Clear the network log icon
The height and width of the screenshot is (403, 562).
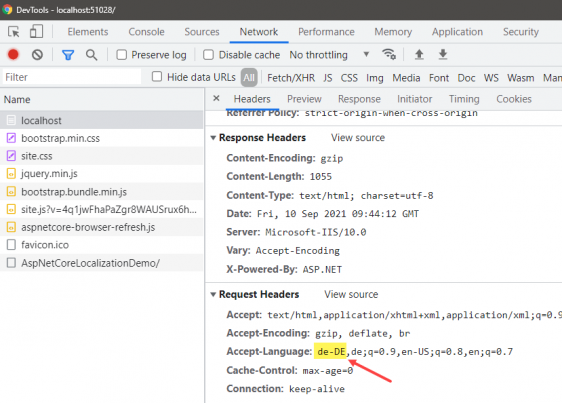click(37, 55)
